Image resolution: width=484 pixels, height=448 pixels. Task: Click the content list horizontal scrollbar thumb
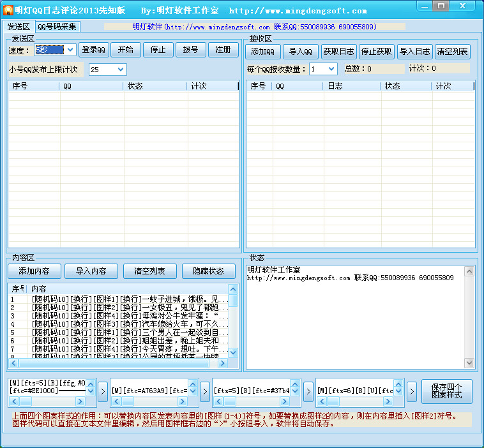114,363
